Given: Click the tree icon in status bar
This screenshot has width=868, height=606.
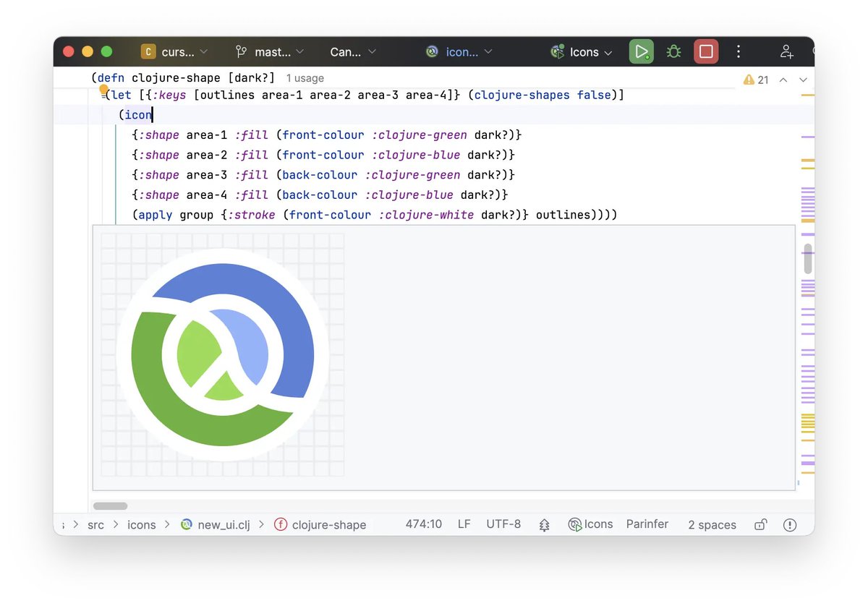Looking at the screenshot, I should (544, 525).
